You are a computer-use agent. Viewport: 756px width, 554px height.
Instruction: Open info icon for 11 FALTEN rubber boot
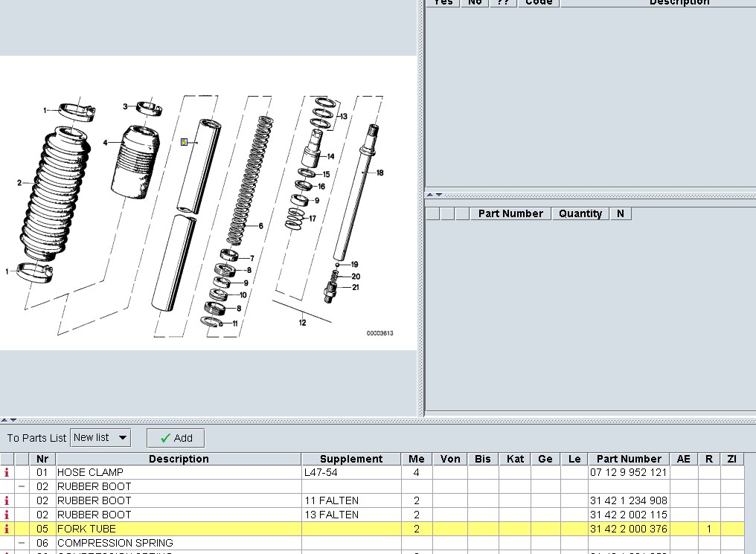pos(7,501)
